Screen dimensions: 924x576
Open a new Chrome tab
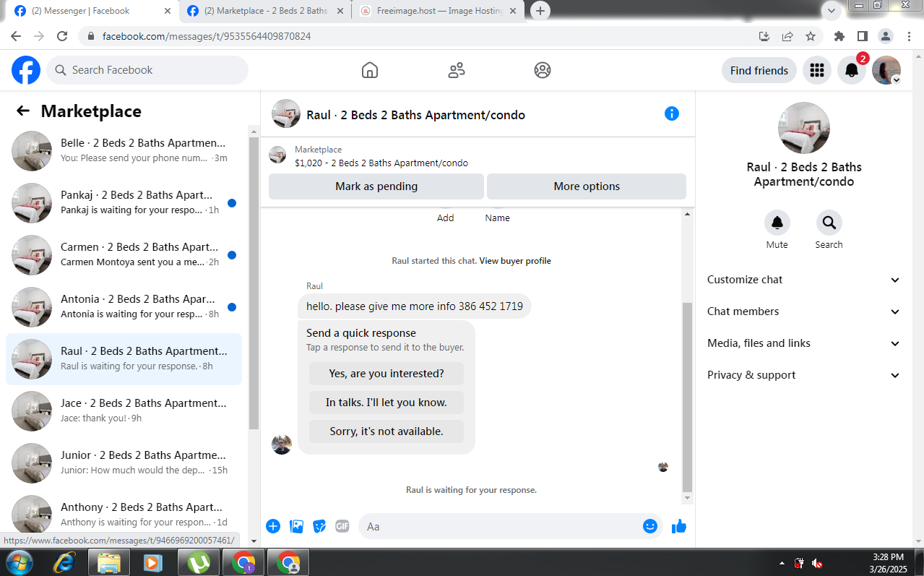pos(540,11)
